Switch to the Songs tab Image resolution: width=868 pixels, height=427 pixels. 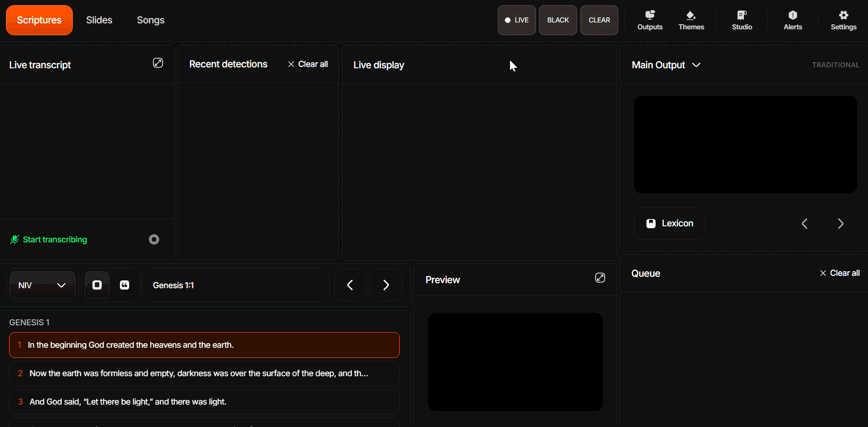coord(151,20)
